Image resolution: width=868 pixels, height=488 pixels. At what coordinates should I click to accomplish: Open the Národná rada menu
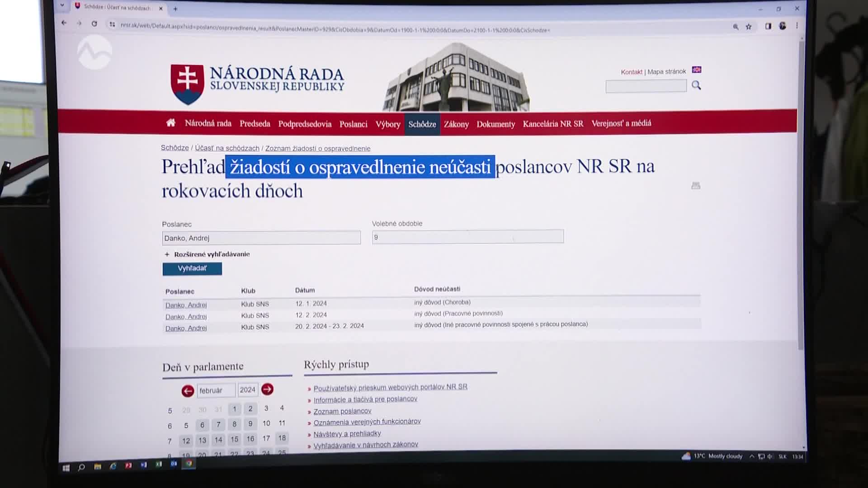(x=208, y=123)
